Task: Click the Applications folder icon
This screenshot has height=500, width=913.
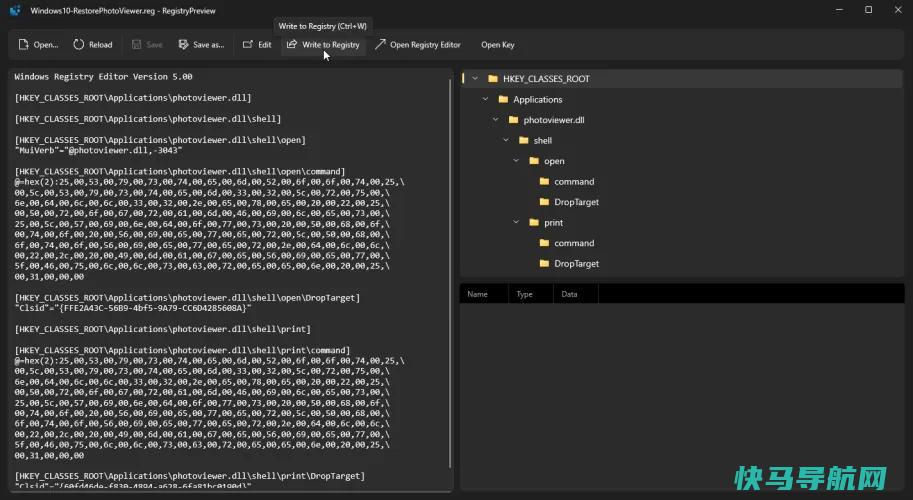Action: click(503, 100)
